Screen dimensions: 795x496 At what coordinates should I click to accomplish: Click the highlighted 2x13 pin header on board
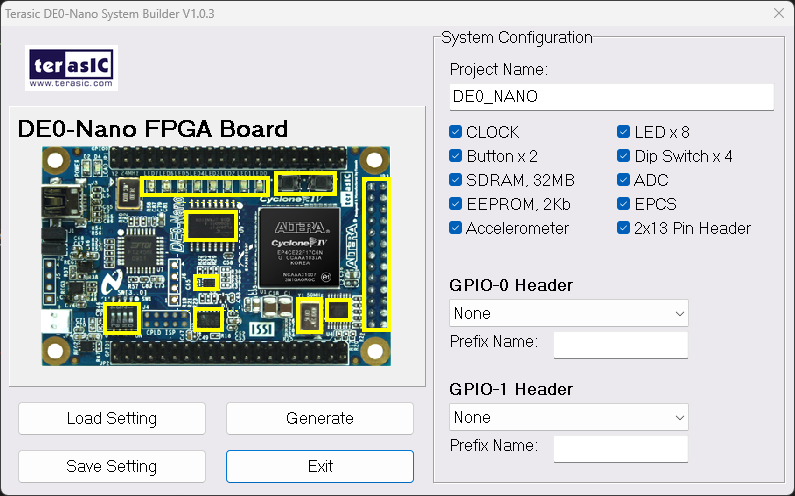tap(376, 254)
